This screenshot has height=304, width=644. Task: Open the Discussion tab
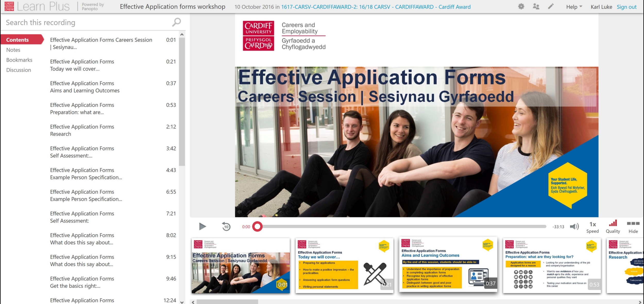coord(19,70)
